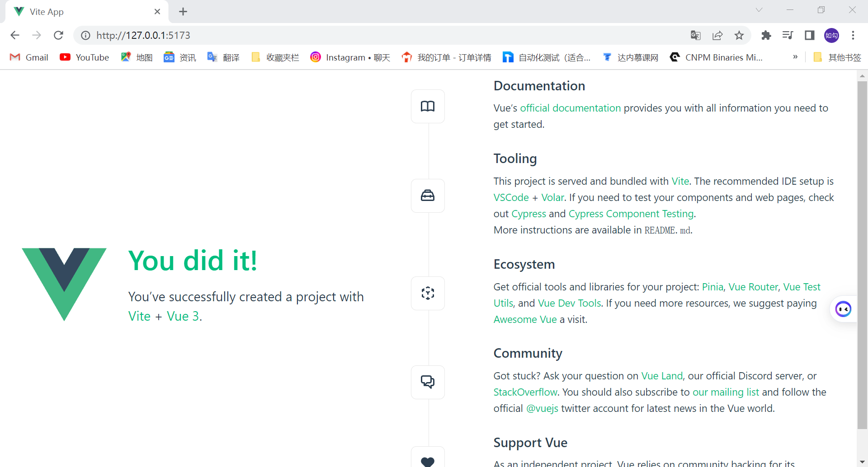View site information icon in address bar
This screenshot has width=868, height=467.
(x=85, y=35)
